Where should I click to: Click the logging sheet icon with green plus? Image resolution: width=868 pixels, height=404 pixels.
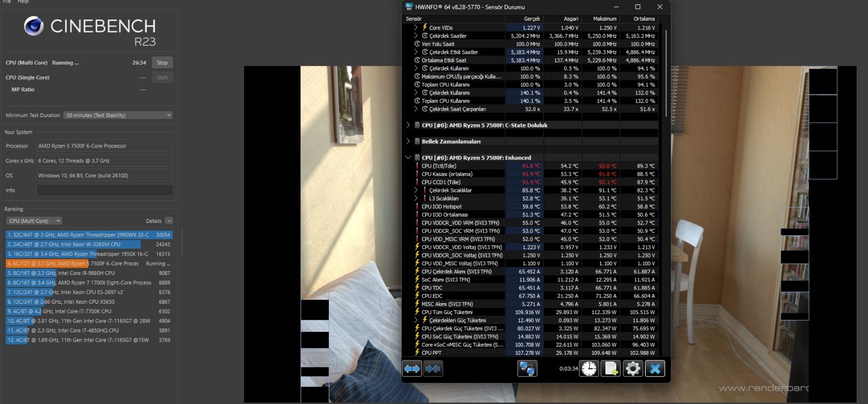click(611, 369)
